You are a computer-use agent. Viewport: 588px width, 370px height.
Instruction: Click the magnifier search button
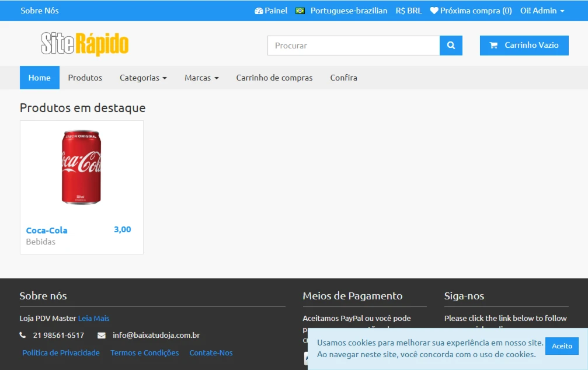[451, 46]
